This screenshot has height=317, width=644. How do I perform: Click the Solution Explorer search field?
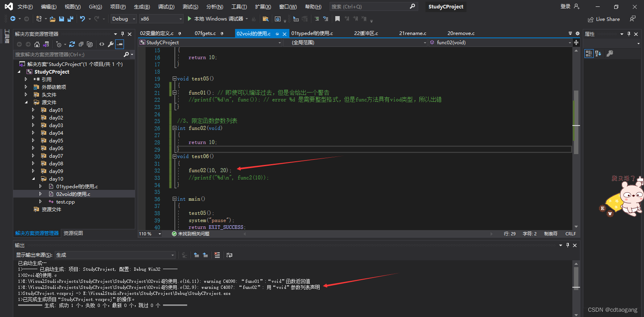click(x=68, y=55)
